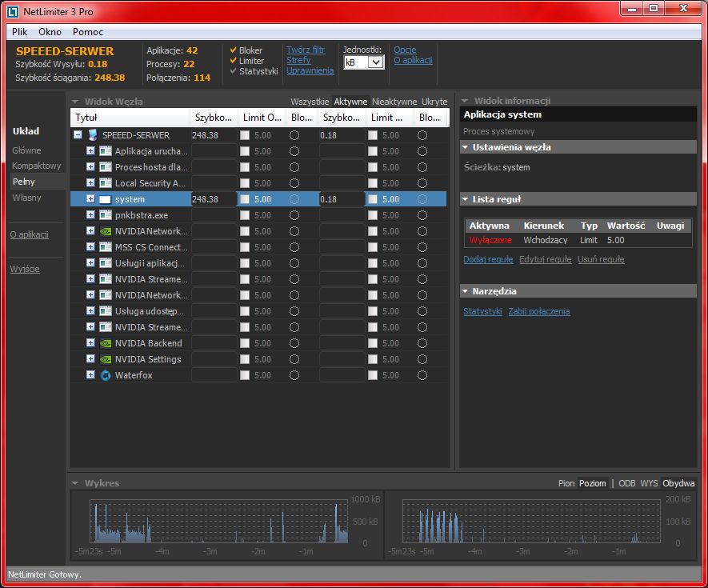Switch to the Wszystkie filter tab

[310, 102]
